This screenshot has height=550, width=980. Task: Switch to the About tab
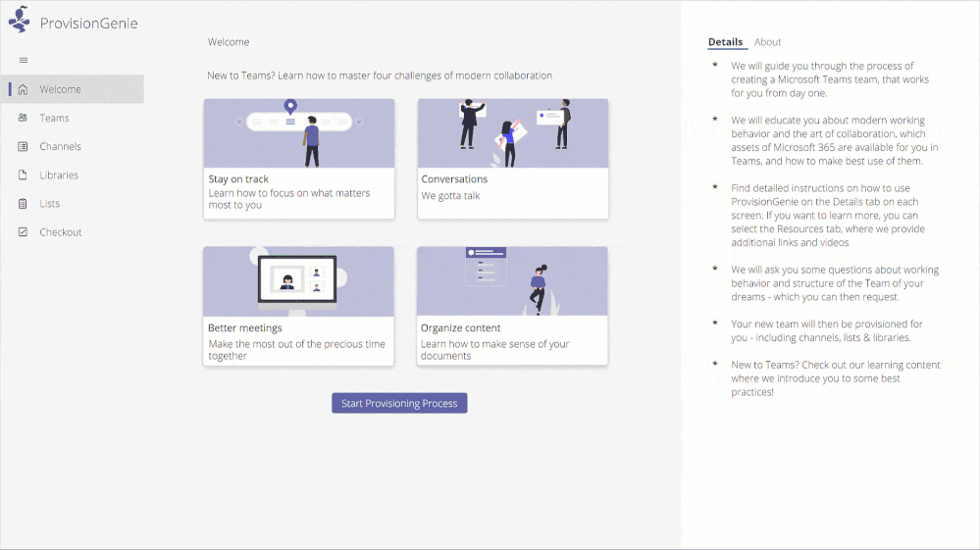(x=767, y=42)
